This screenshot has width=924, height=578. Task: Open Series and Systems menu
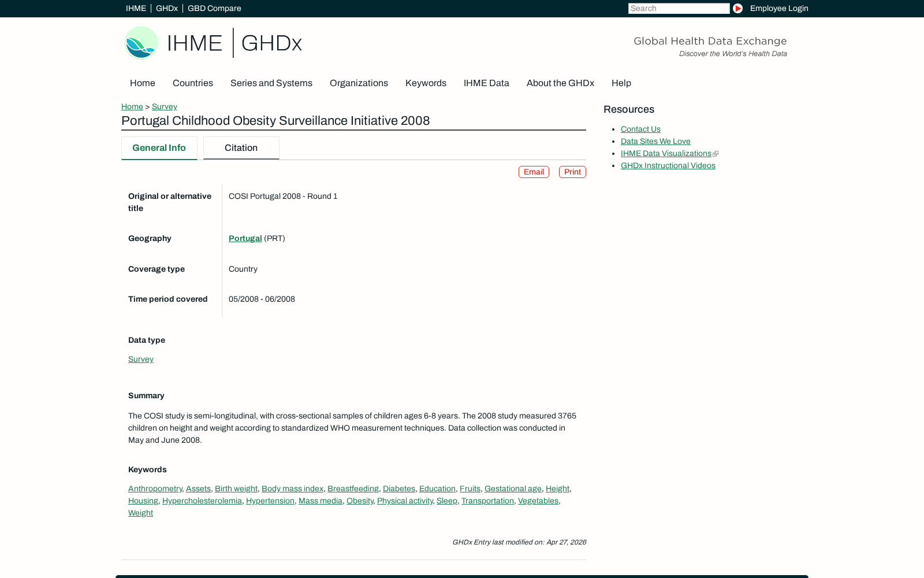271,83
